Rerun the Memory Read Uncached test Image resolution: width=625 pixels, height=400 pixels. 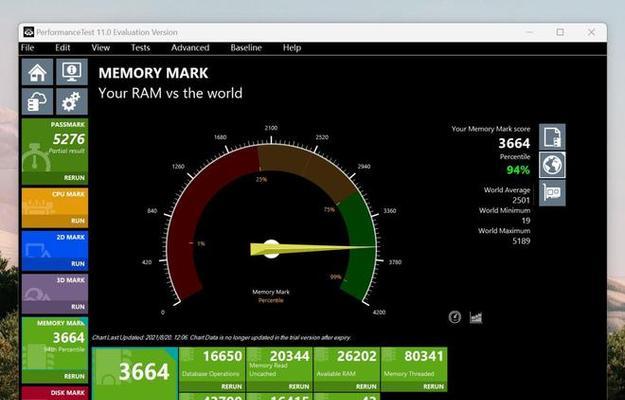pos(299,386)
